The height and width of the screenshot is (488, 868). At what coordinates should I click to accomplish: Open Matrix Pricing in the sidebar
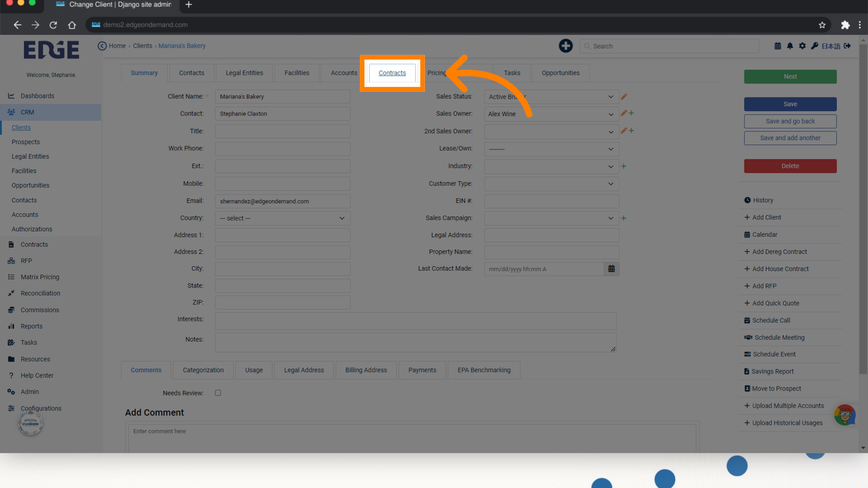tap(40, 277)
